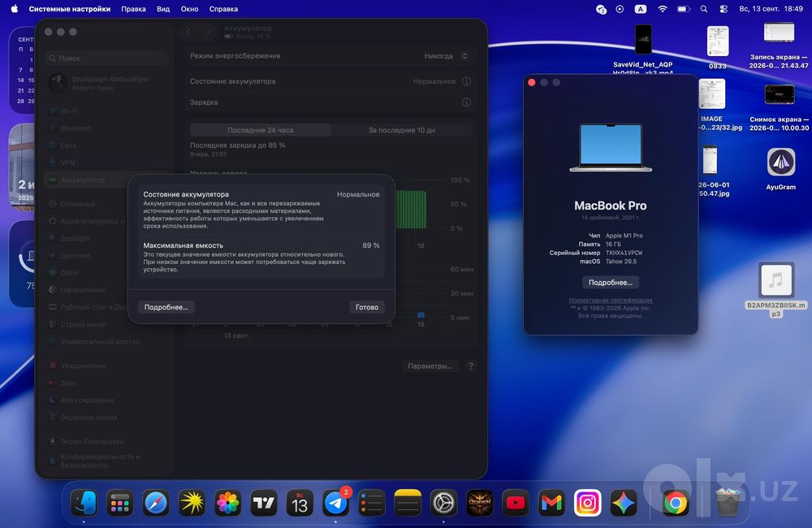Select the 0833 document on desktop
This screenshot has height=528, width=812.
point(717,47)
